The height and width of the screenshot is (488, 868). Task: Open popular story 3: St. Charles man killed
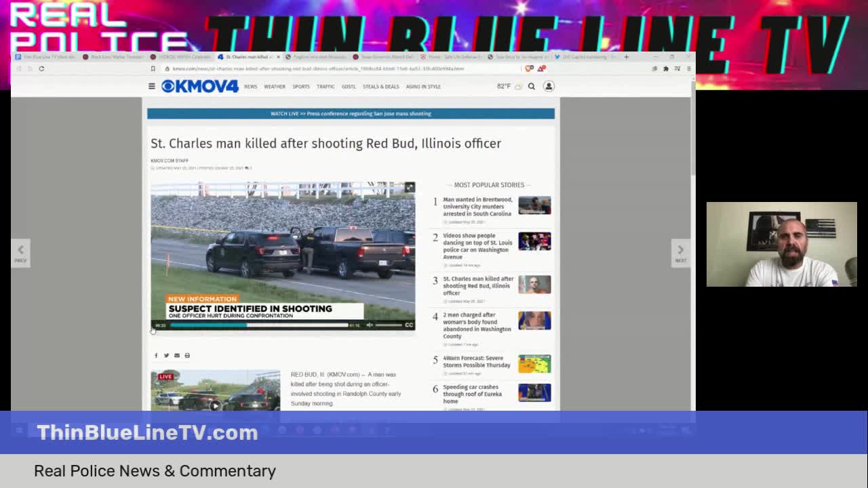coord(478,286)
